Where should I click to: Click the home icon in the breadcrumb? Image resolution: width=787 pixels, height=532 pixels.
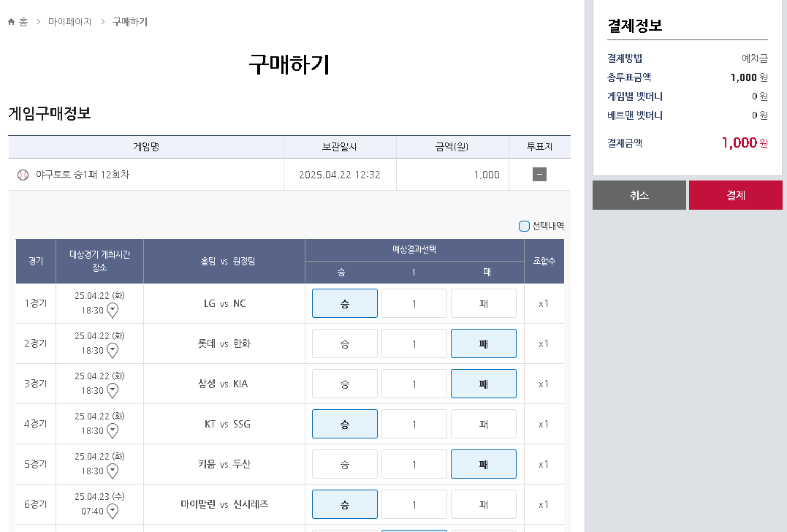9,22
